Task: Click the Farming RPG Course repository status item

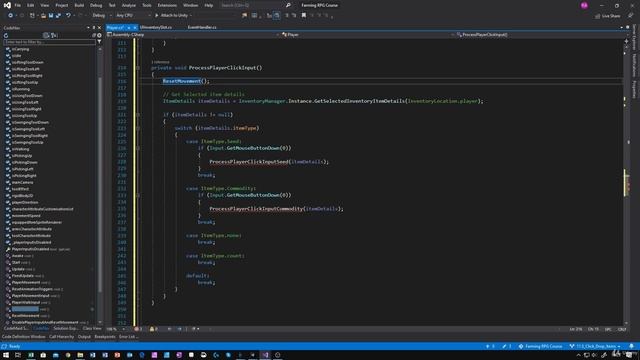Action: point(541,346)
